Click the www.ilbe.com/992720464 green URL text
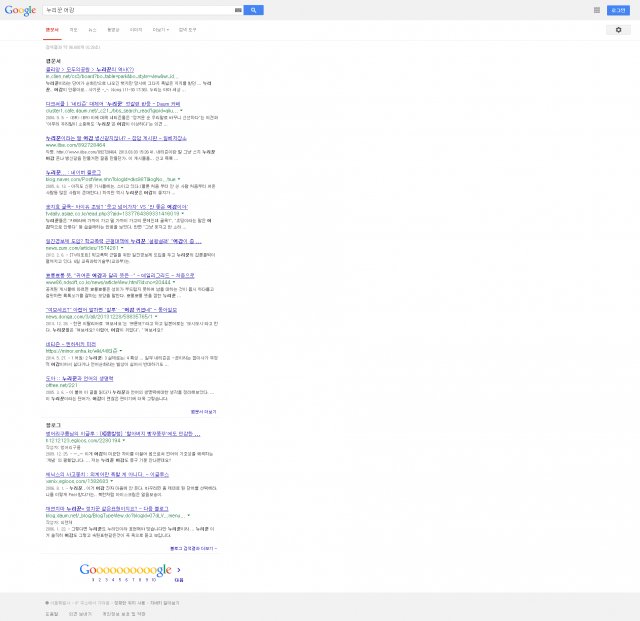 [76, 145]
